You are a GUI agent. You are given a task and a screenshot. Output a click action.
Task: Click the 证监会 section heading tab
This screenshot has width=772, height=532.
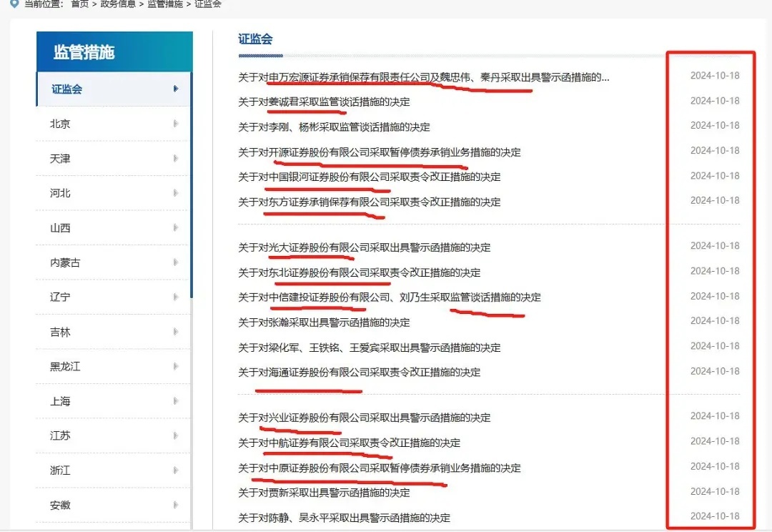(x=255, y=39)
